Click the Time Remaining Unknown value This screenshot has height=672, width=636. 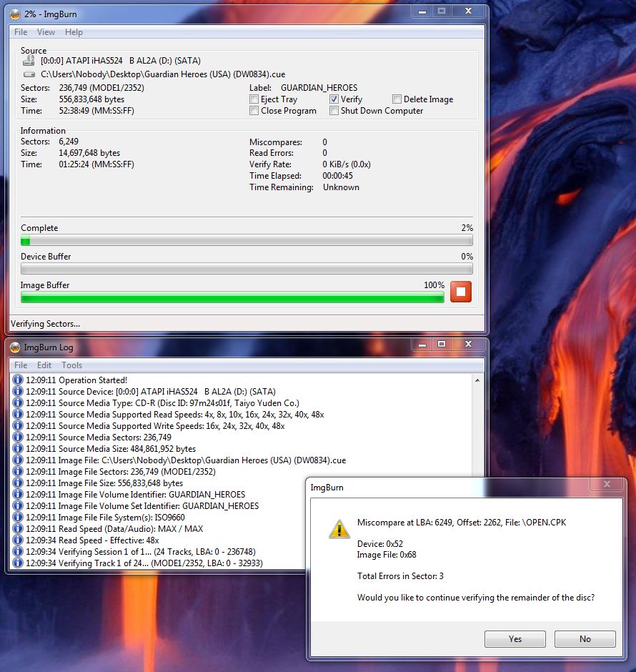coord(341,187)
